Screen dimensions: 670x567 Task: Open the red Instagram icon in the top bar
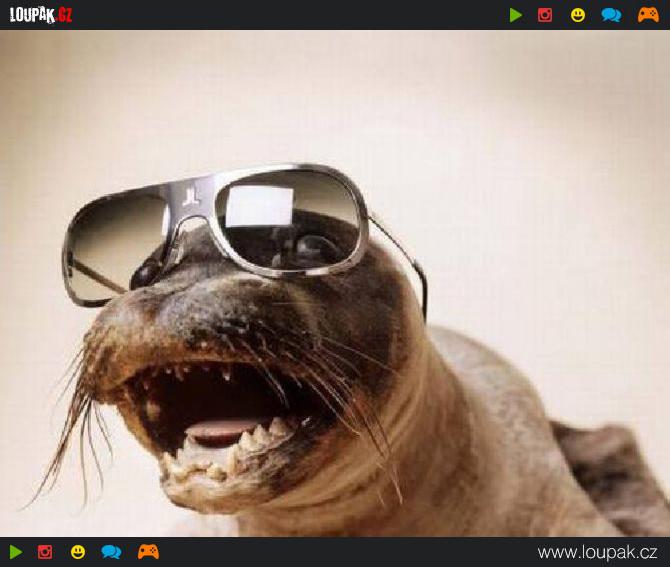pos(545,15)
